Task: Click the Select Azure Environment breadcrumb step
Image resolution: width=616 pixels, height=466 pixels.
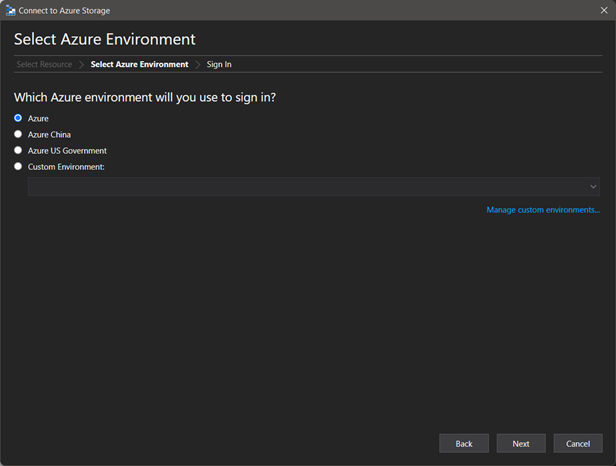Action: click(x=139, y=64)
